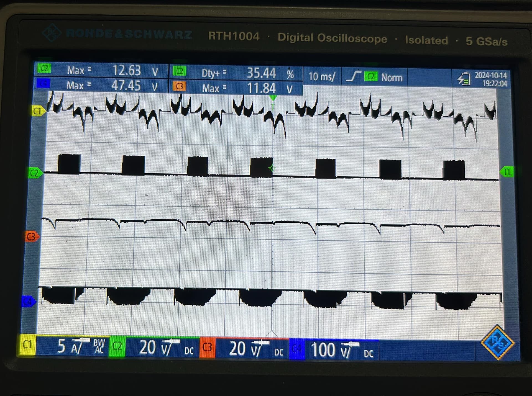Tap the green trigger position triangle at top

tap(273, 98)
